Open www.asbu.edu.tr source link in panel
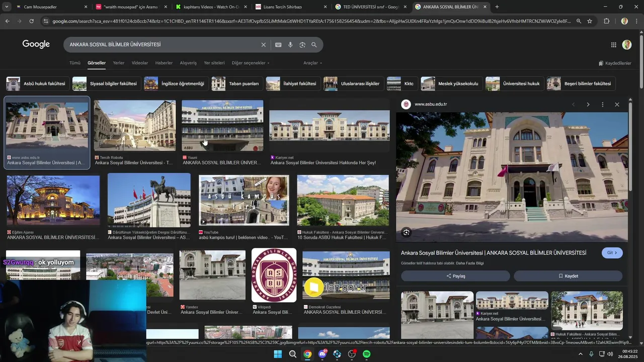The width and height of the screenshot is (644, 362). point(431,105)
